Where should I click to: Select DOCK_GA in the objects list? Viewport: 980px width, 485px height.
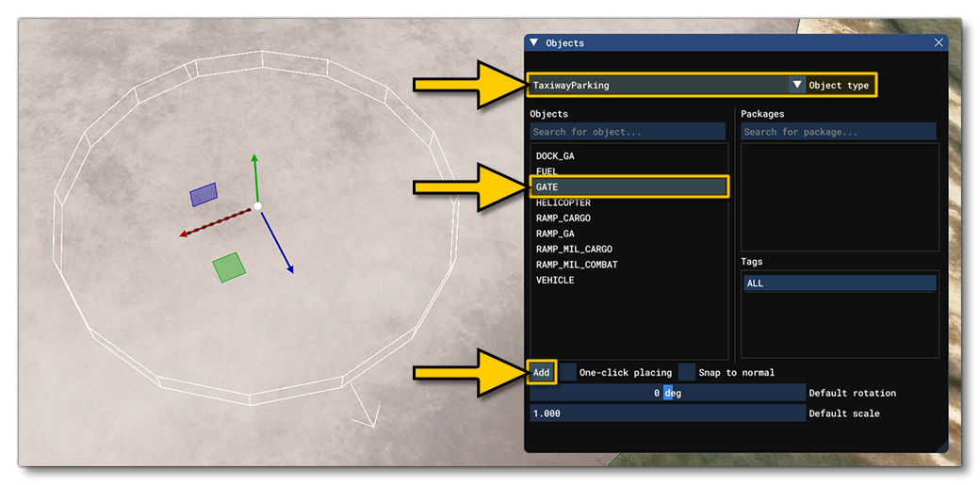(555, 156)
